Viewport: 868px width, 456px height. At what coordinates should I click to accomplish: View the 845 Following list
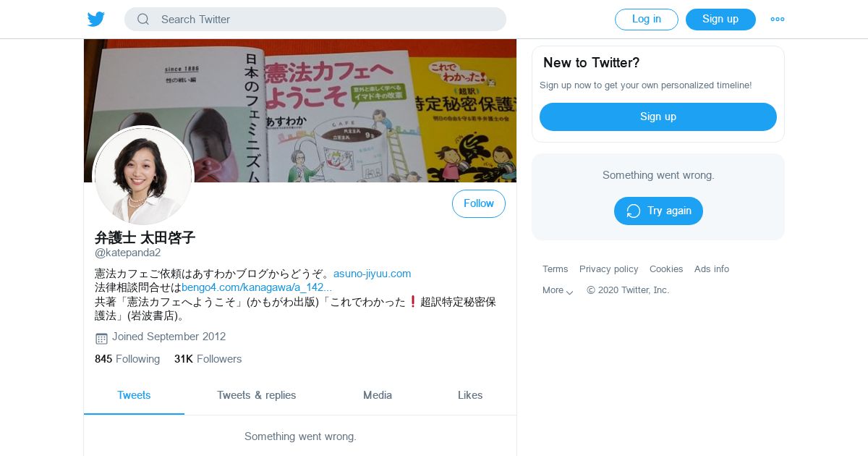(x=127, y=359)
